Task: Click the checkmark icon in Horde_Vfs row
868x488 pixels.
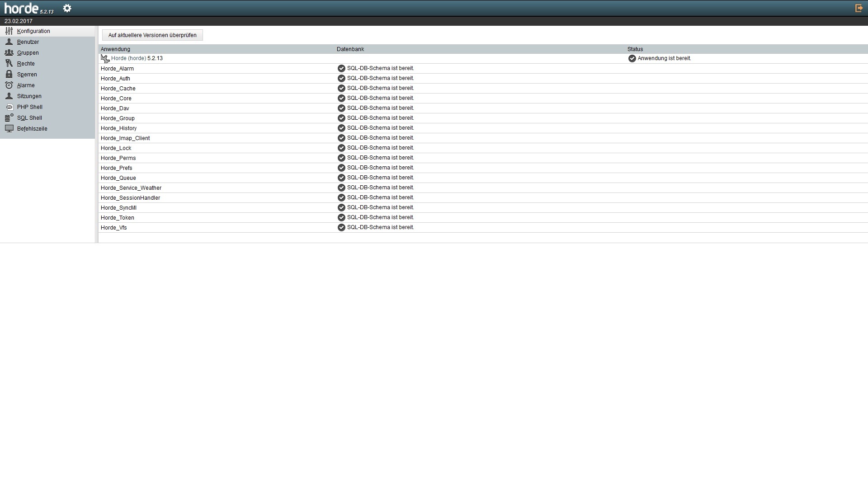Action: (341, 227)
